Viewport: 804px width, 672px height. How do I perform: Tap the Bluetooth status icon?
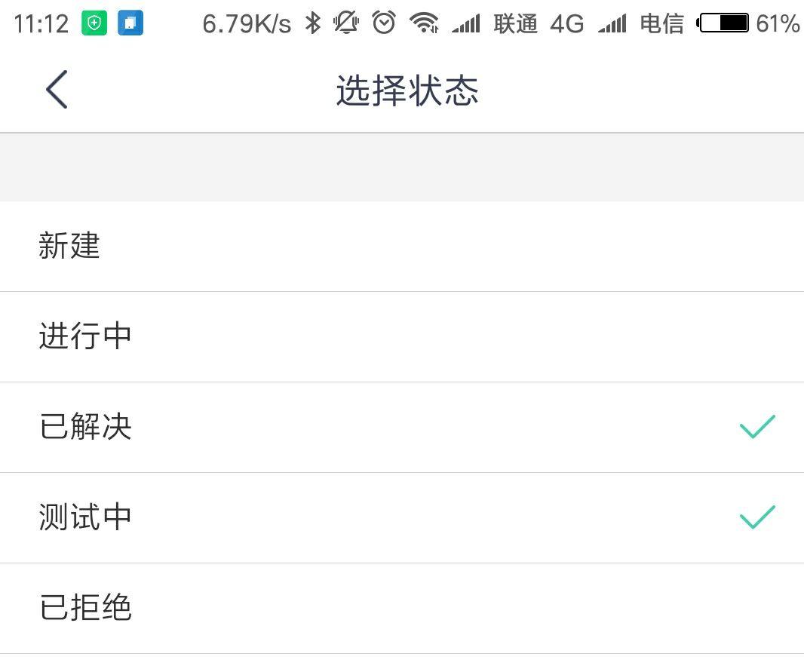(x=312, y=23)
